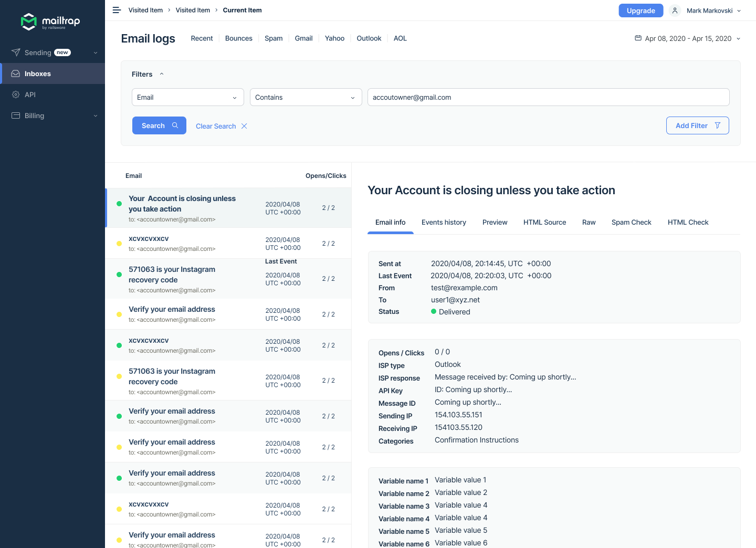
Task: Click the Inboxes icon in the sidebar
Action: pyautogui.click(x=16, y=73)
